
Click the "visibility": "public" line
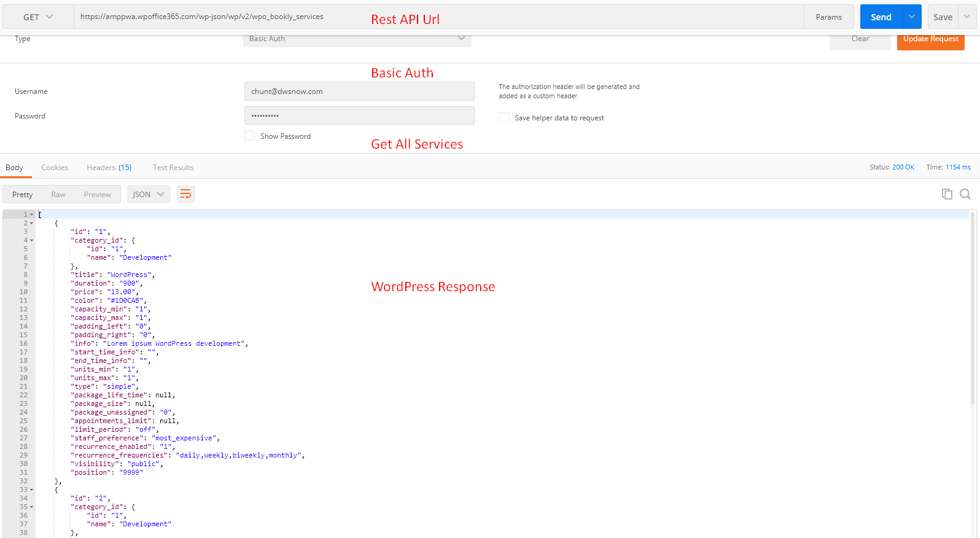(117, 464)
